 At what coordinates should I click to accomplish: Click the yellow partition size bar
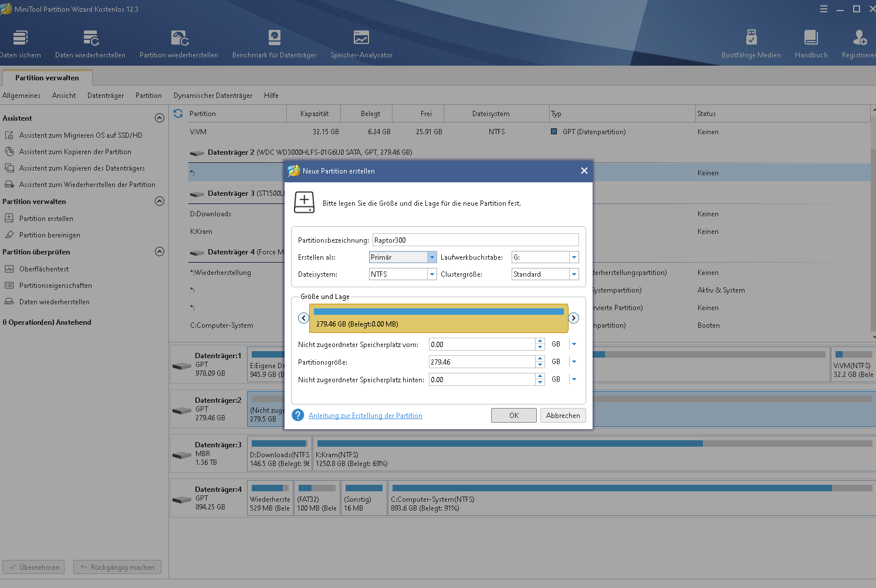click(438, 318)
